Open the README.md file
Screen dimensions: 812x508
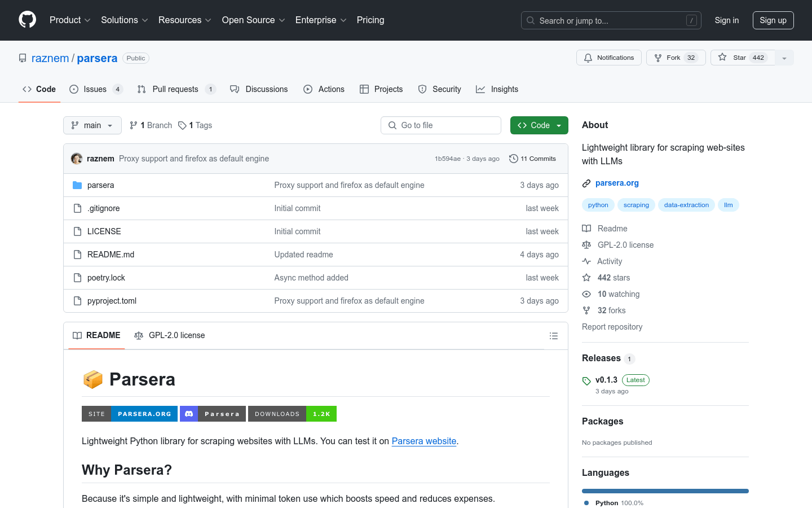(x=111, y=255)
